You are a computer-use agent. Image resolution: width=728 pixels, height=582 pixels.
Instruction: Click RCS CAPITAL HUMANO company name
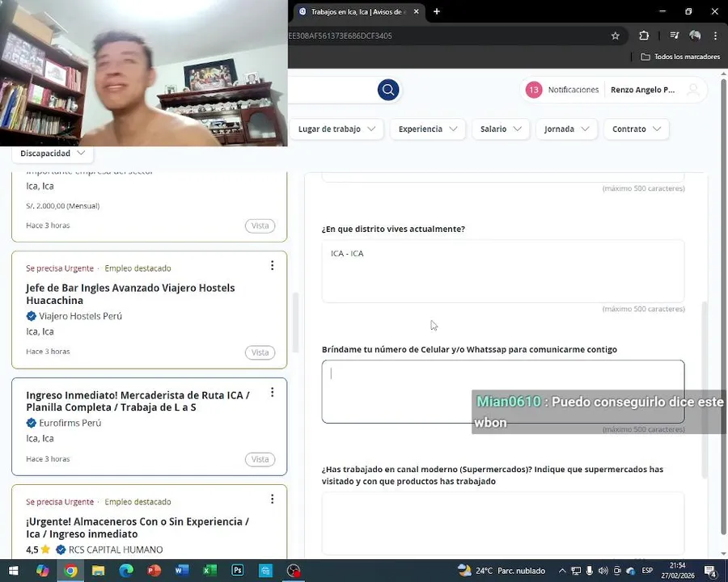click(x=116, y=550)
